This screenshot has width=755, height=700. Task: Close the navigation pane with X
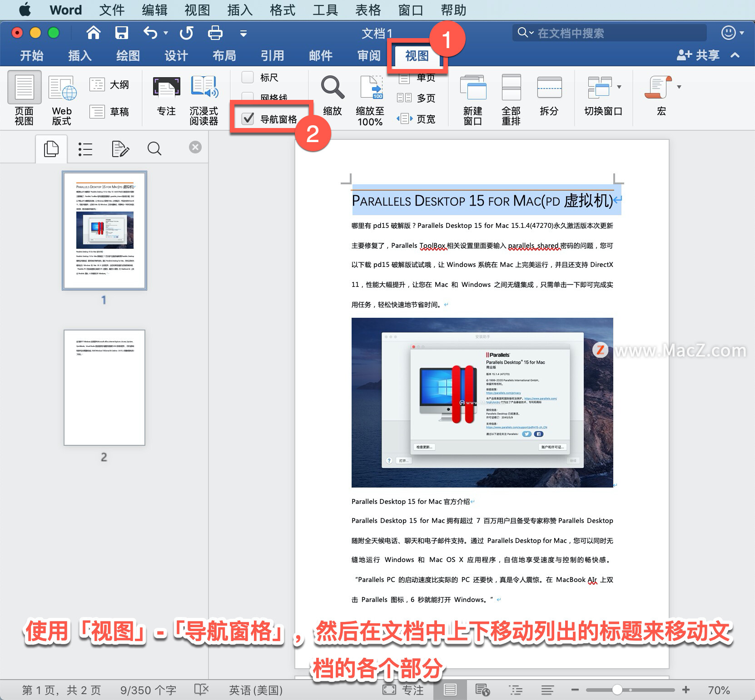pyautogui.click(x=195, y=147)
